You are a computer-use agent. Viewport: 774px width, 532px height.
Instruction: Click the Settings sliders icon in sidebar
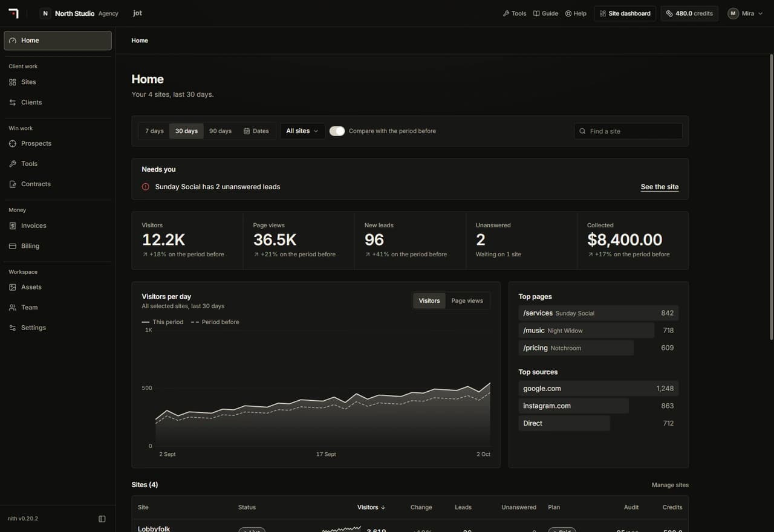tap(13, 328)
